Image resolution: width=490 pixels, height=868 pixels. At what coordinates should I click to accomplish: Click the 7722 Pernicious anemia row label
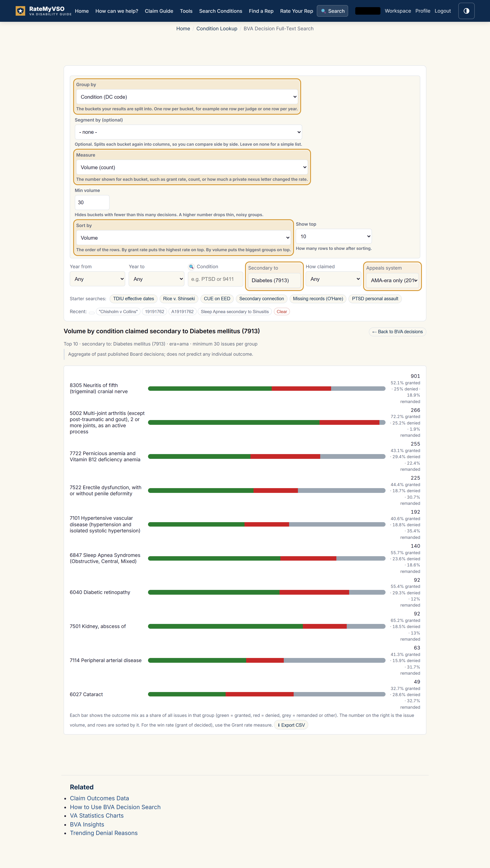(x=105, y=456)
